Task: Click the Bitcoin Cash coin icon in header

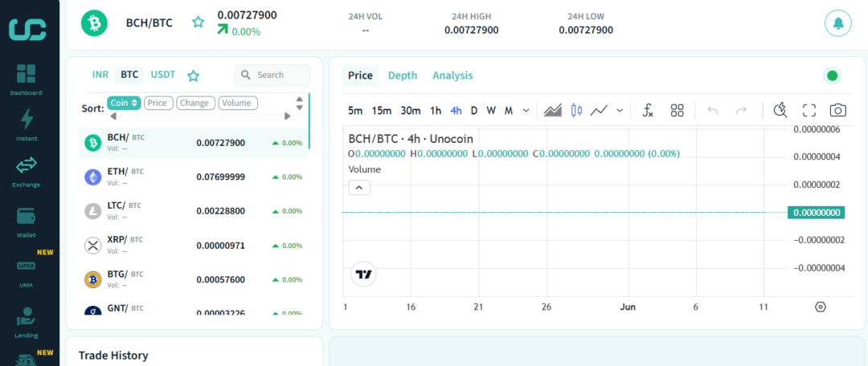Action: pyautogui.click(x=95, y=23)
